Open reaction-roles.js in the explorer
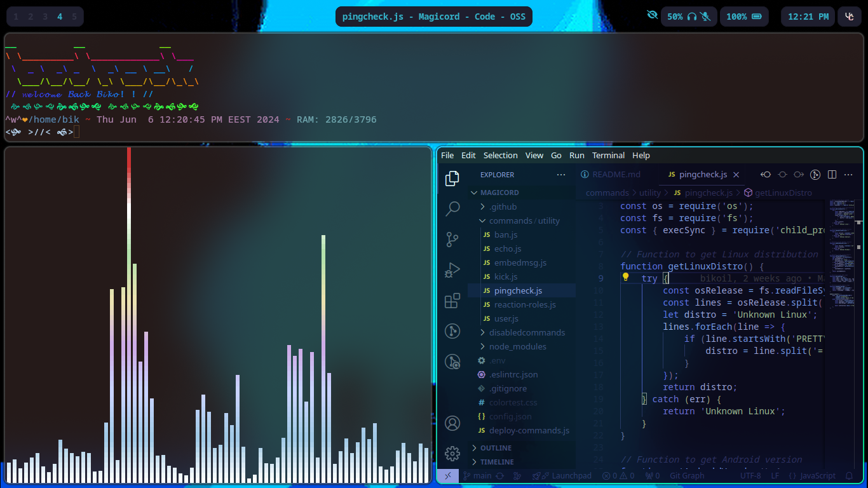Screen dimensions: 868x488 point(522,304)
